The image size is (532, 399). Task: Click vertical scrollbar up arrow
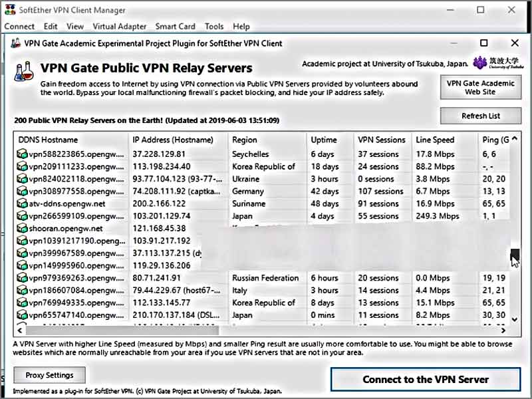515,138
